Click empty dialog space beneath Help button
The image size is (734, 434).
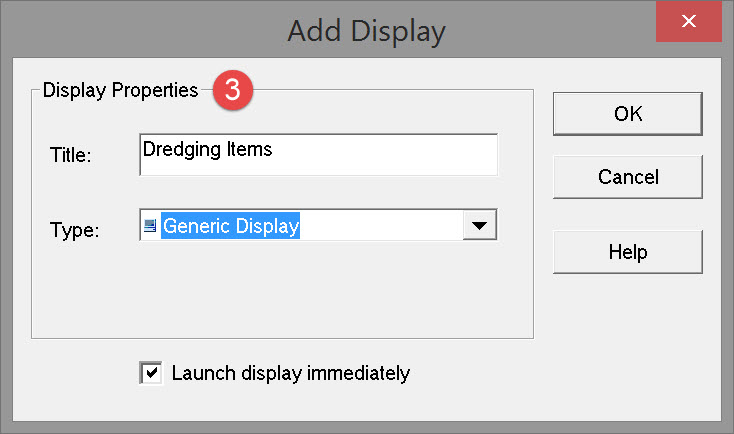tap(628, 330)
